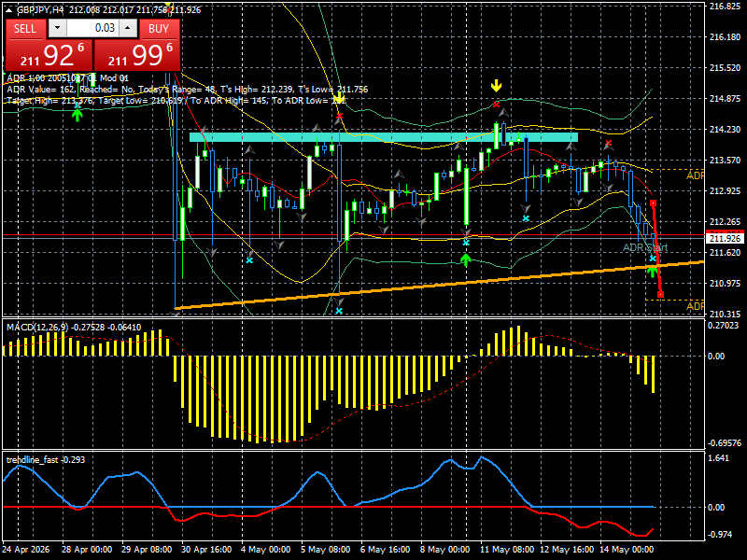Select lower red square handle of red line

pos(660,295)
